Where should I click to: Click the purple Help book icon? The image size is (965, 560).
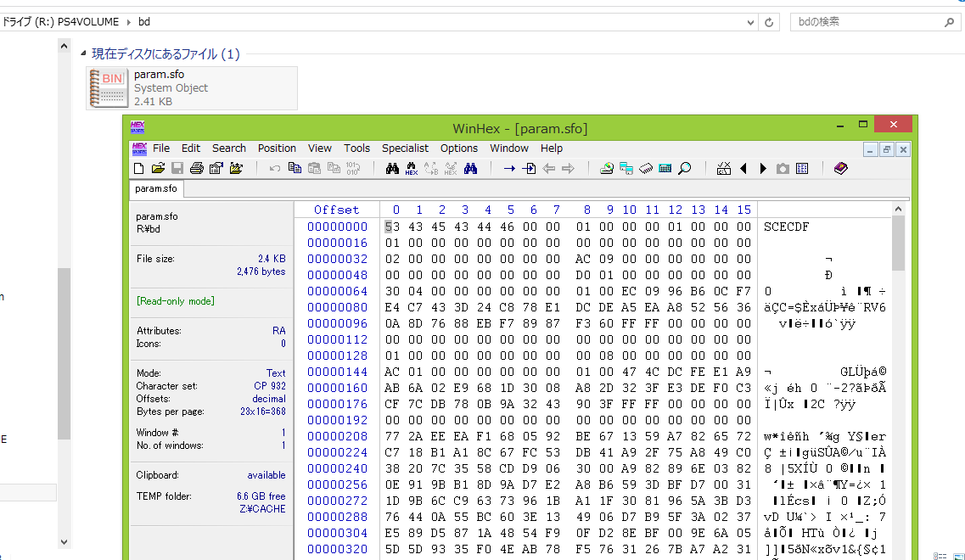pyautogui.click(x=841, y=168)
